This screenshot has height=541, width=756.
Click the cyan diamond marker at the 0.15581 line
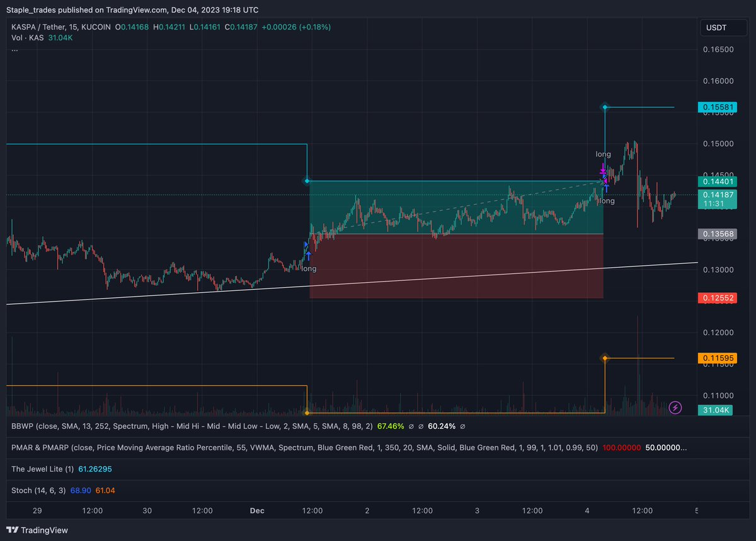pos(605,107)
